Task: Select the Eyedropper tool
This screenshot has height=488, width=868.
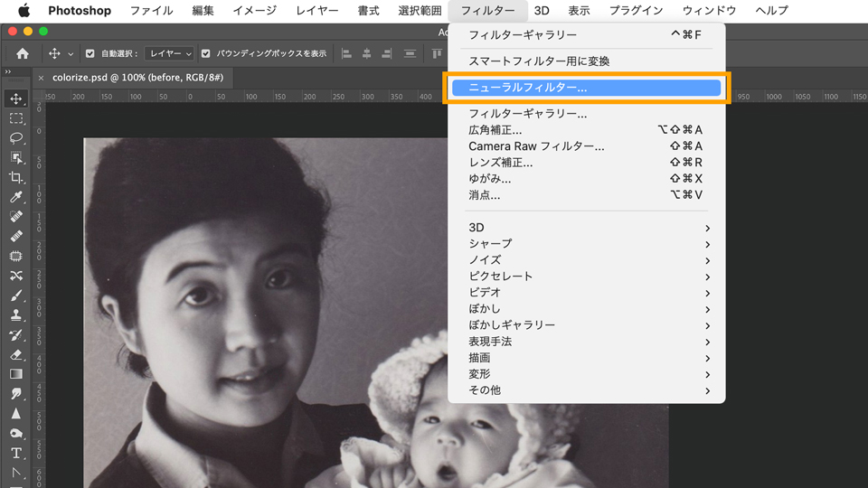Action: 16,197
